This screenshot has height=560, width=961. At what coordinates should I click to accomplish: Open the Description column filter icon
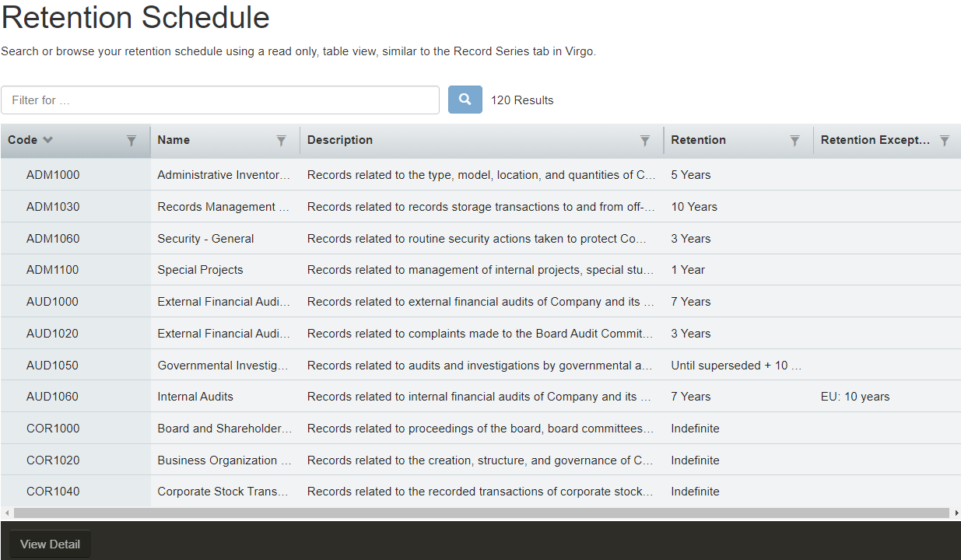click(645, 141)
